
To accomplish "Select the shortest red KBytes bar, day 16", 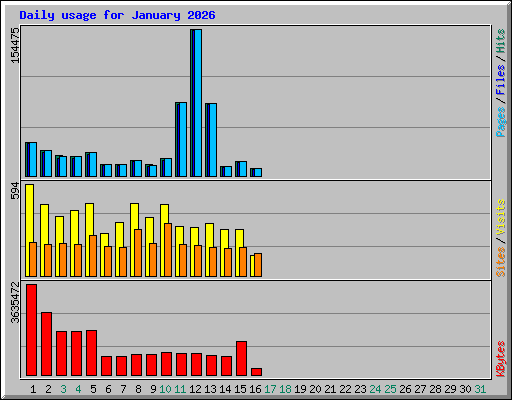I will (x=256, y=372).
